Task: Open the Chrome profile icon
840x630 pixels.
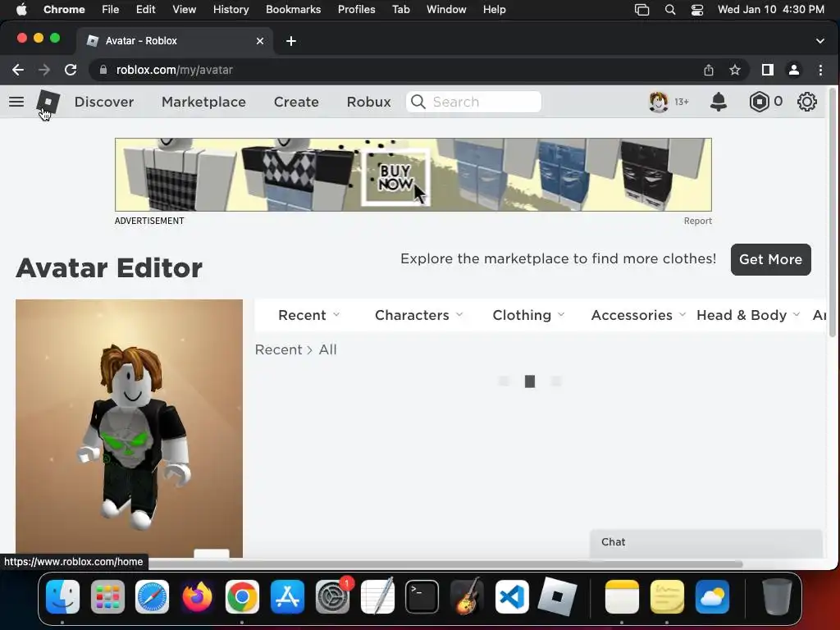Action: [794, 70]
